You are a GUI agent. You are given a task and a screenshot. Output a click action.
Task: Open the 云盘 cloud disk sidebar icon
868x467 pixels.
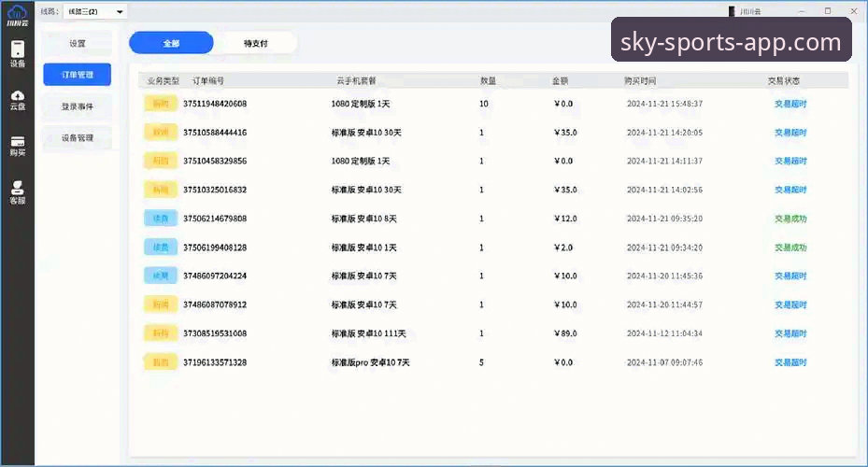18,99
